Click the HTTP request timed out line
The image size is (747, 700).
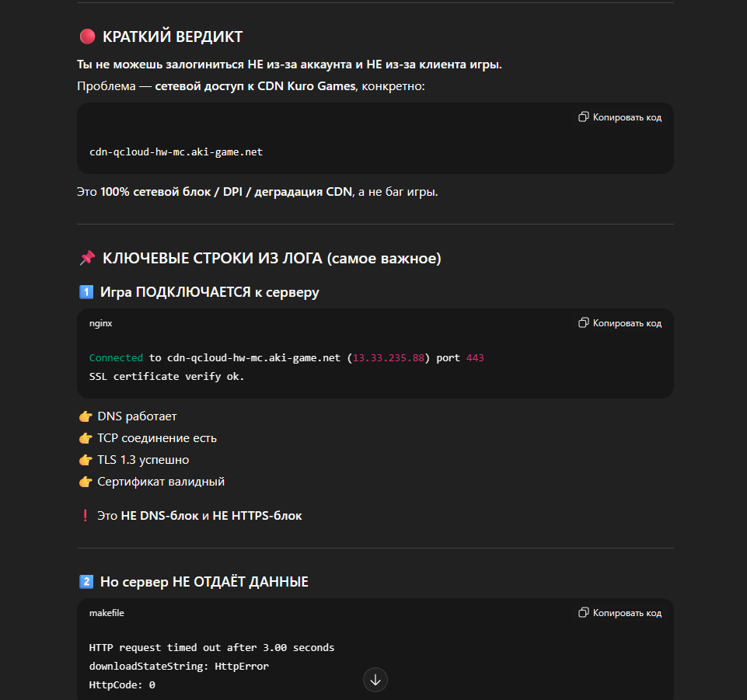tap(211, 647)
